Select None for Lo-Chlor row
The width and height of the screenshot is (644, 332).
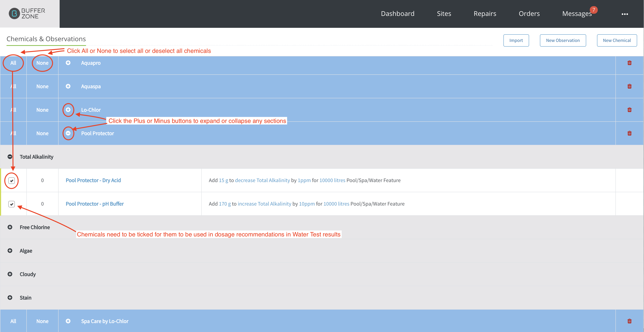[x=42, y=110]
